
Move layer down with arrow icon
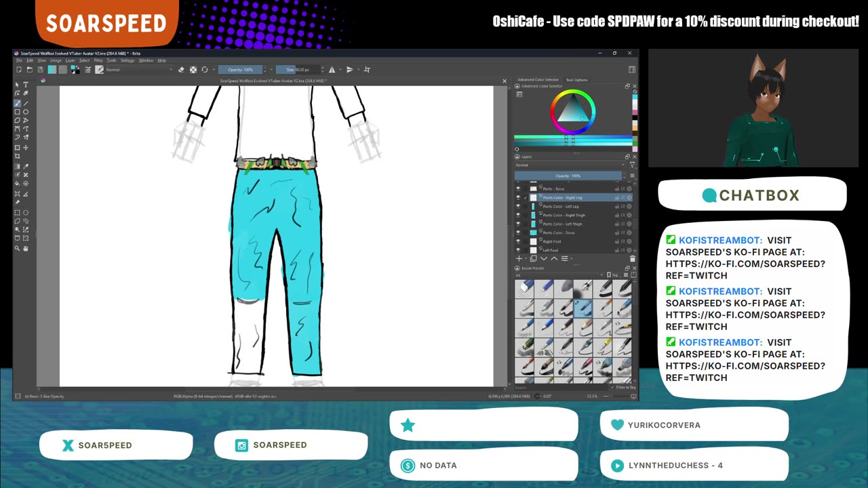544,258
